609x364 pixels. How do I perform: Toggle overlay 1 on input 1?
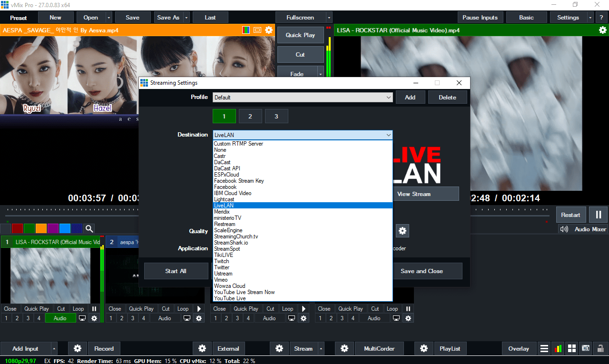tap(6, 318)
